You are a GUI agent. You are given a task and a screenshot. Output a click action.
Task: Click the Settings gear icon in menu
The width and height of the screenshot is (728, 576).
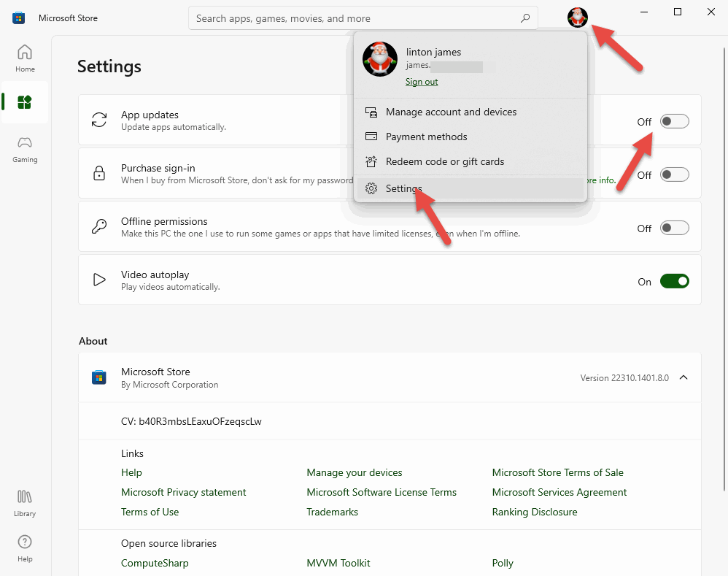pyautogui.click(x=371, y=188)
